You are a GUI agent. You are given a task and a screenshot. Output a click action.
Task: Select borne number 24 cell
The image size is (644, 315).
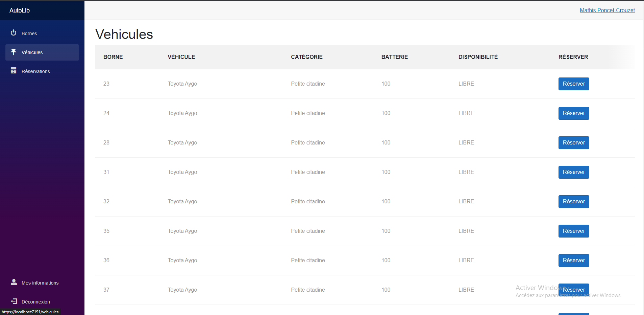pos(106,113)
